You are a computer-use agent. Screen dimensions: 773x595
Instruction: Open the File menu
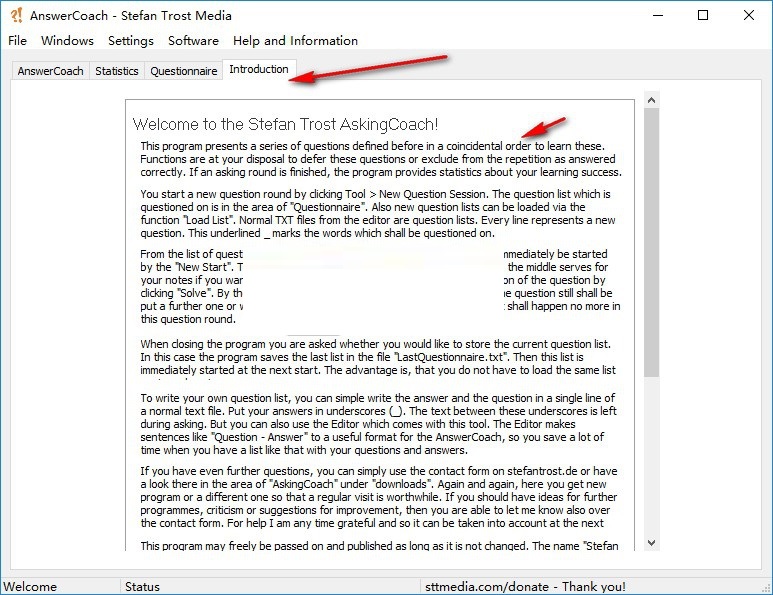click(x=17, y=40)
